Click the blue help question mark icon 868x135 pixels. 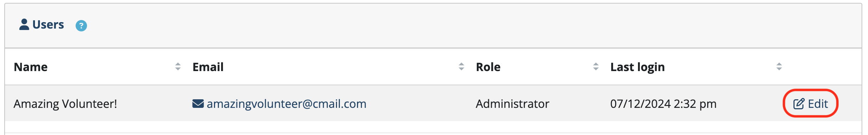click(81, 26)
